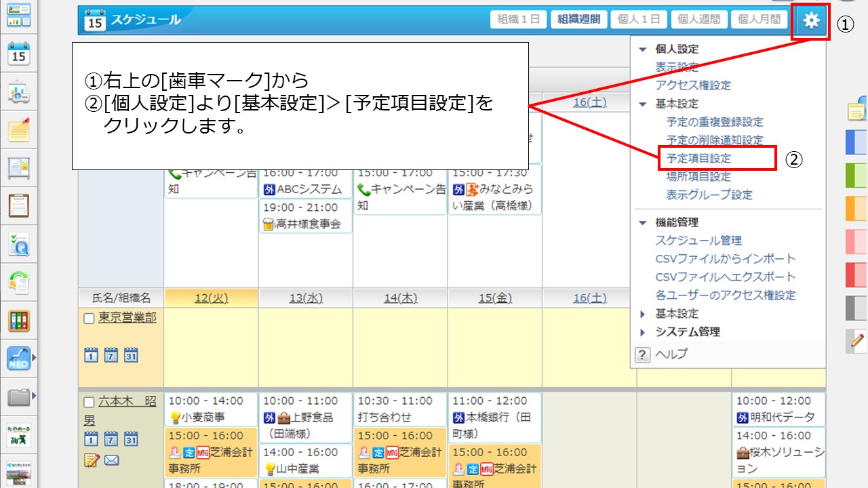Click the gear settings icon

(x=811, y=21)
